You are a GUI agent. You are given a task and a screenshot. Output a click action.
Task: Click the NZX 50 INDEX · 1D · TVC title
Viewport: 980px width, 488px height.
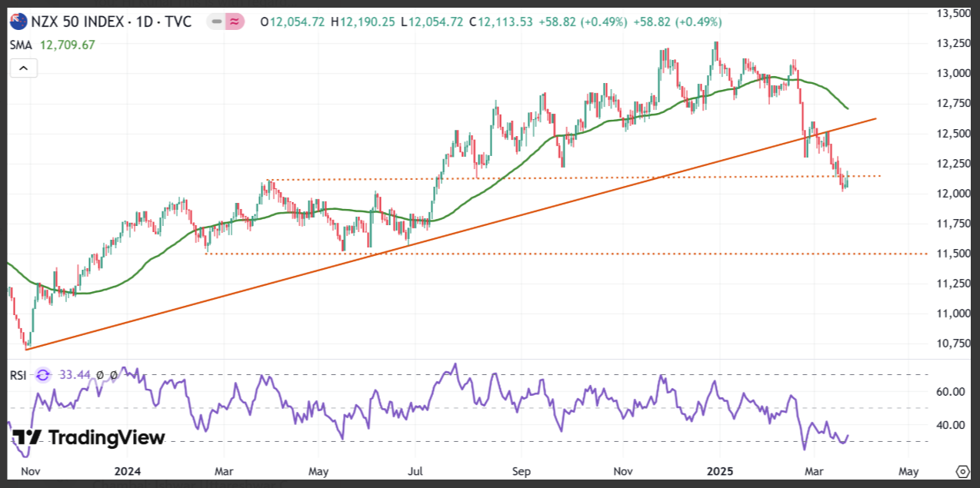tap(112, 22)
